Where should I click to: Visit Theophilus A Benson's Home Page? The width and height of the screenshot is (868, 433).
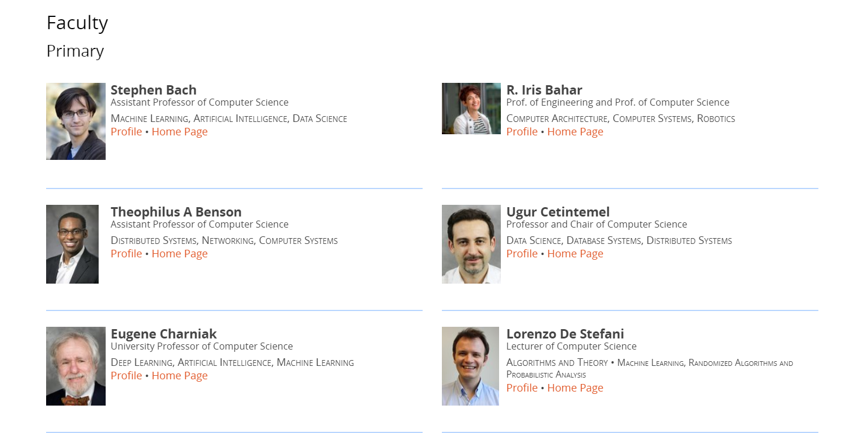pos(180,254)
